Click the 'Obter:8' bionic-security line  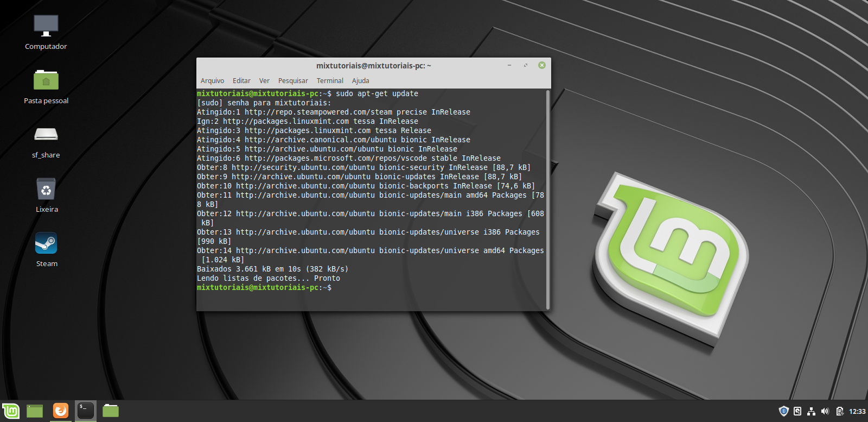point(364,167)
